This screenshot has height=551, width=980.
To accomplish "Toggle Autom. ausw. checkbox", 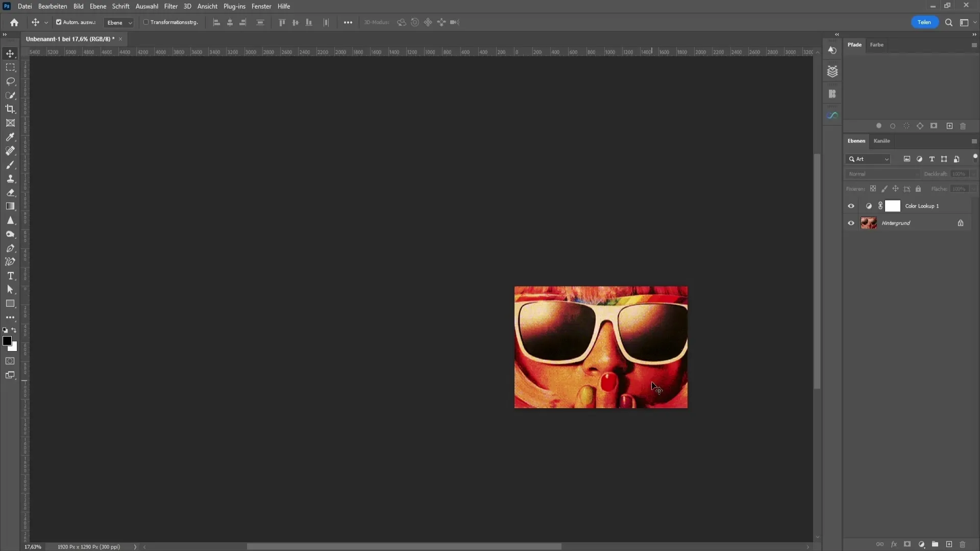I will [x=59, y=22].
